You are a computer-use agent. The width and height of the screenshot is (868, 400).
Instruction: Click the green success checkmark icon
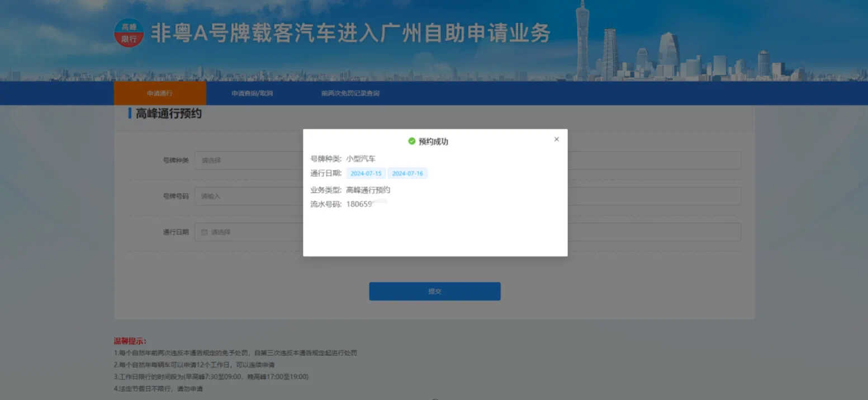coord(412,142)
